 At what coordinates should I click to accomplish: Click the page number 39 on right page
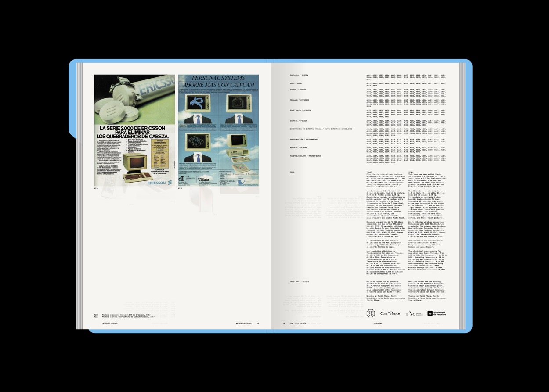click(284, 323)
